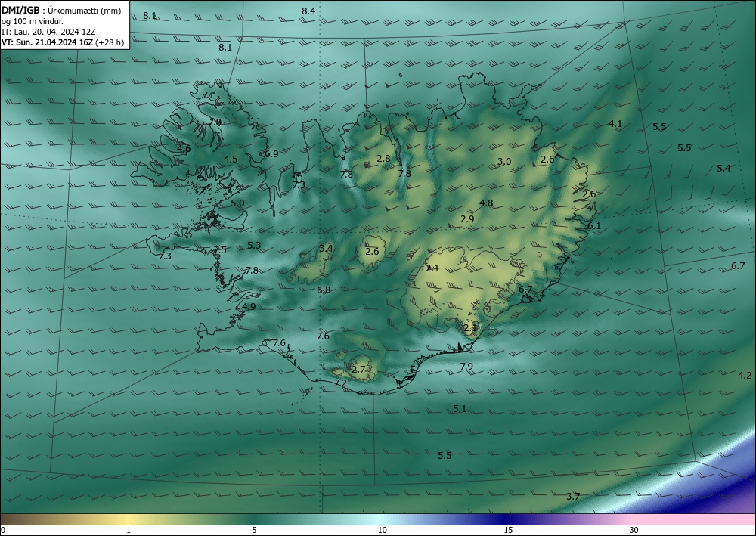756x536 pixels.
Task: Click the 'IT: Lau. 20. 04. 2024 12Z' line
Action: [x=48, y=32]
